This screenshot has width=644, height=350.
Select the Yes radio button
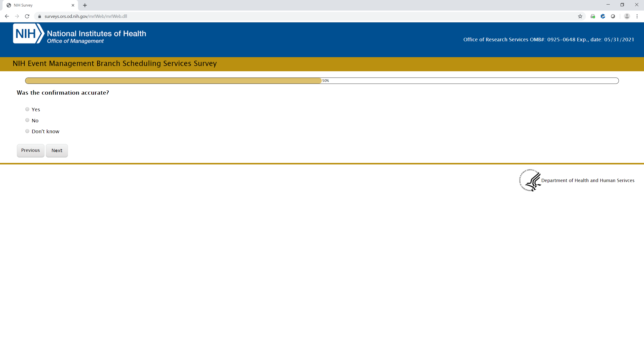click(27, 109)
